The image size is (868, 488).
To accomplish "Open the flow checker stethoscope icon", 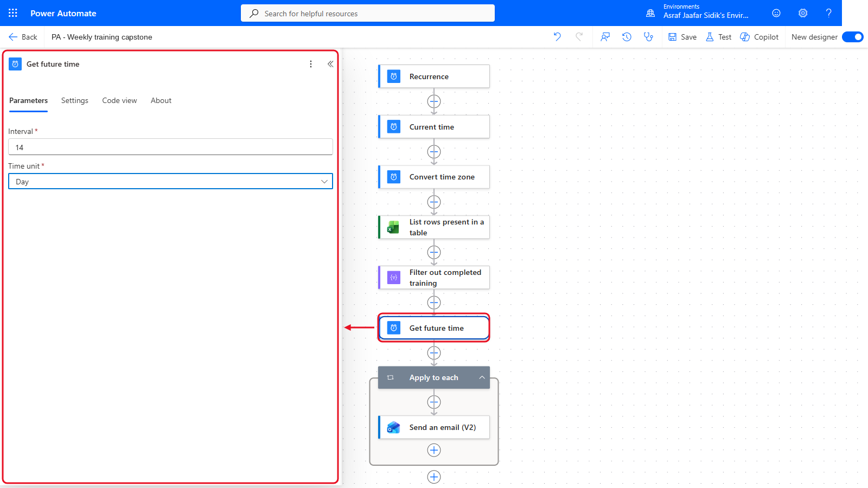I will (x=648, y=37).
